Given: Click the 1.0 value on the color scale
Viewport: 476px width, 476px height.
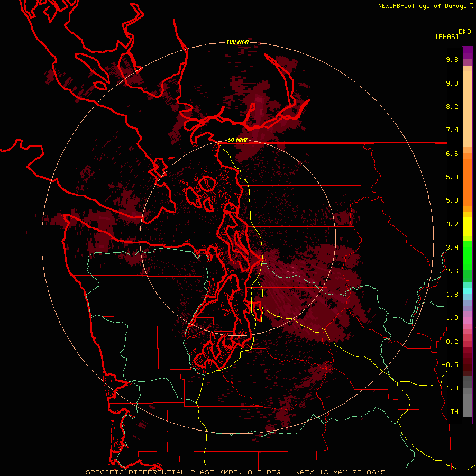Looking at the screenshot, I should tap(452, 318).
